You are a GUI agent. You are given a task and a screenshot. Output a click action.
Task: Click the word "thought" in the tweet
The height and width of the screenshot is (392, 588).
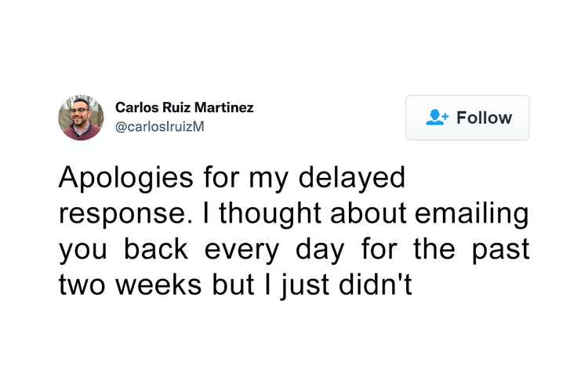pyautogui.click(x=270, y=214)
